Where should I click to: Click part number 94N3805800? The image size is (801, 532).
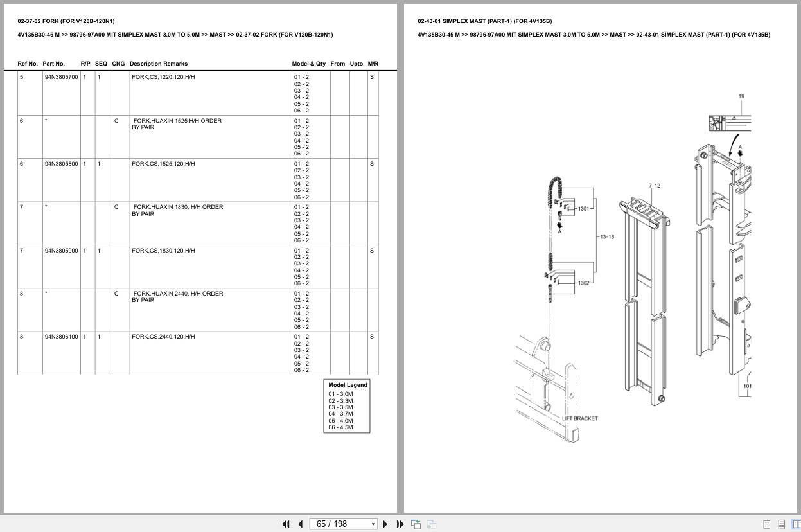pos(61,164)
